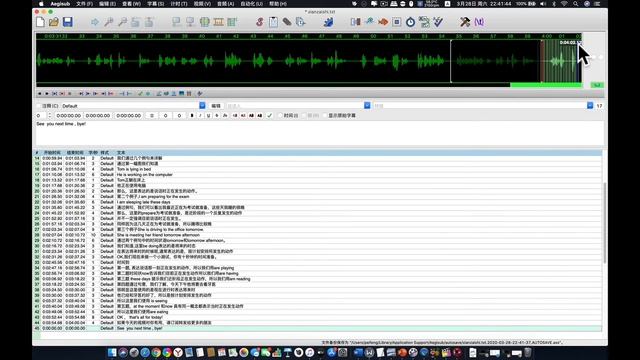This screenshot has width=640, height=360.
Task: Open 字幕(S) menu
Action: [155, 4]
